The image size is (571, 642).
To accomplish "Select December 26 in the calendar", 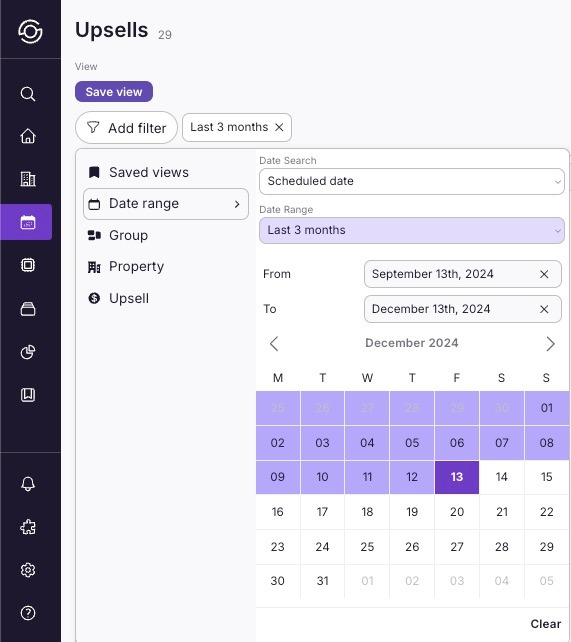I will tap(412, 547).
